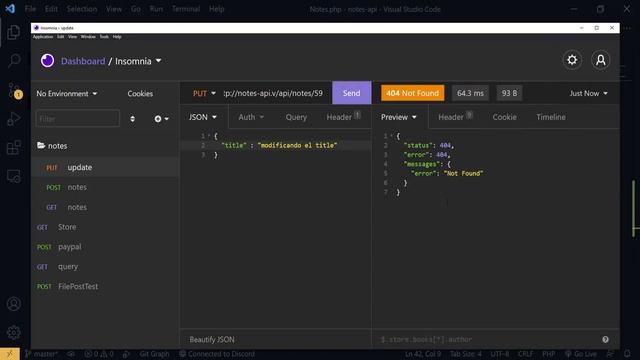
Task: Collapse line 1 fold in request body
Action: (x=209, y=136)
